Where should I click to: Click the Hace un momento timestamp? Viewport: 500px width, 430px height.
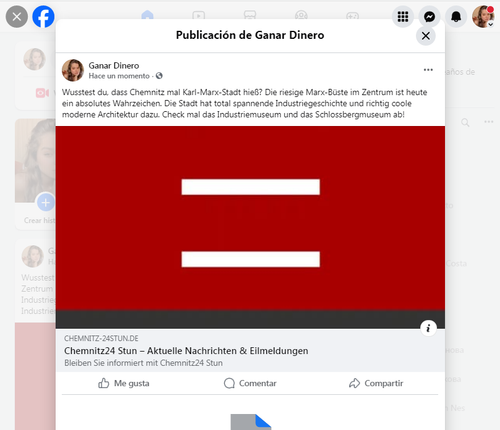click(x=119, y=76)
